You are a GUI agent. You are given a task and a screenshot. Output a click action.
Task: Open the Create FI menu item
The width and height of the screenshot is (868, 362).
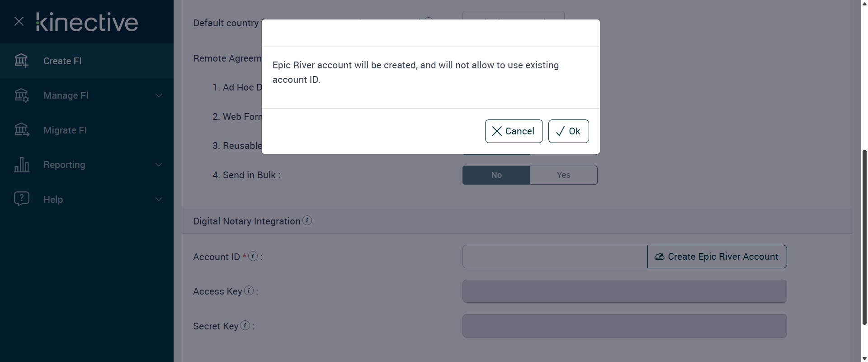[62, 61]
